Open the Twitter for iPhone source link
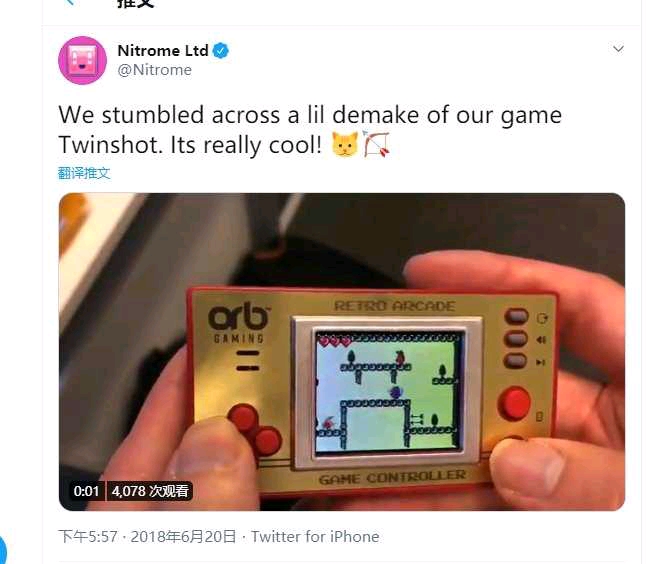The height and width of the screenshot is (564, 663). coord(315,537)
